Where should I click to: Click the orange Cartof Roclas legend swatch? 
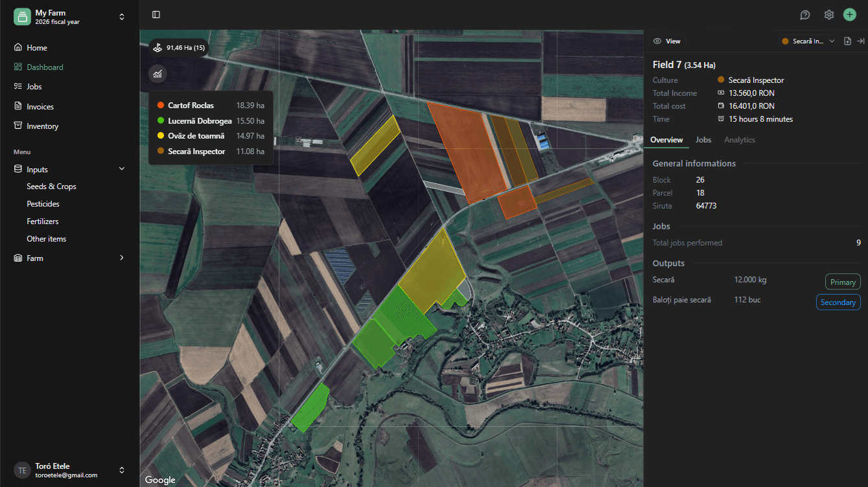[160, 105]
